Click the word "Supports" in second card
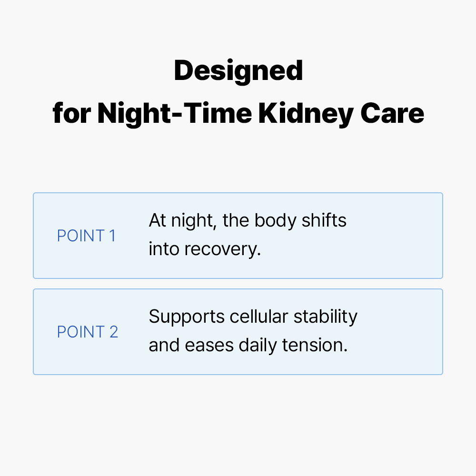The height and width of the screenshot is (476, 476). point(183,317)
